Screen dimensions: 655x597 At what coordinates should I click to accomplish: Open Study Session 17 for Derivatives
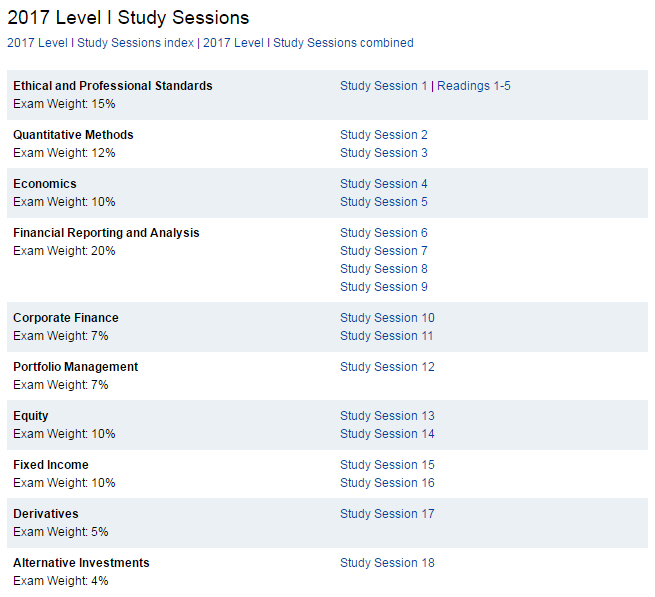click(x=387, y=514)
